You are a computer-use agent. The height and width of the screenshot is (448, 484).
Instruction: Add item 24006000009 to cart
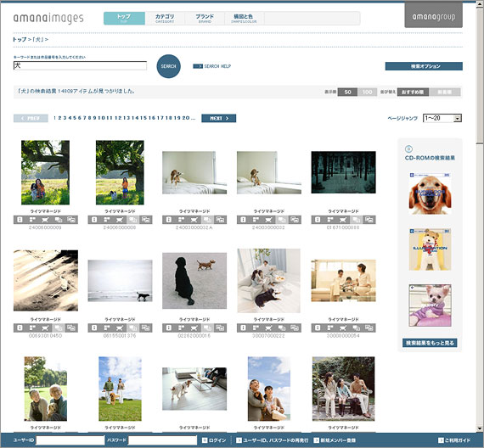(46, 220)
